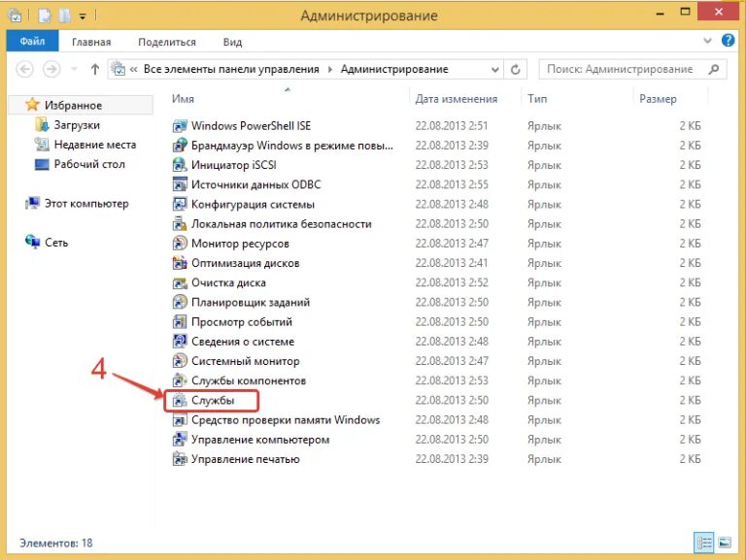Open breadcrumb arrow after Все элементы панели управления

pyautogui.click(x=330, y=70)
